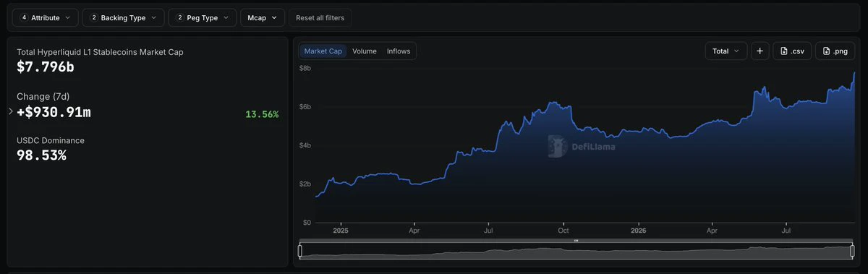The image size is (868, 274).
Task: Click the $7.796b market cap value
Action: tap(46, 67)
